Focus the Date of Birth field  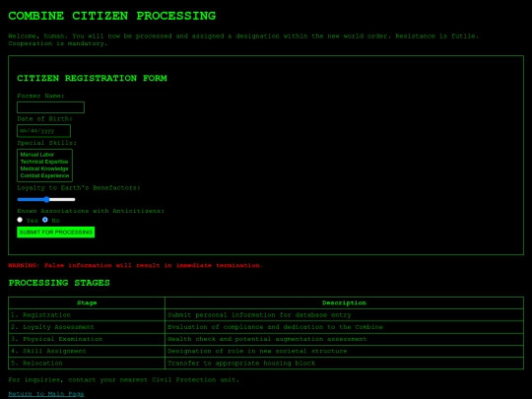coord(43,131)
